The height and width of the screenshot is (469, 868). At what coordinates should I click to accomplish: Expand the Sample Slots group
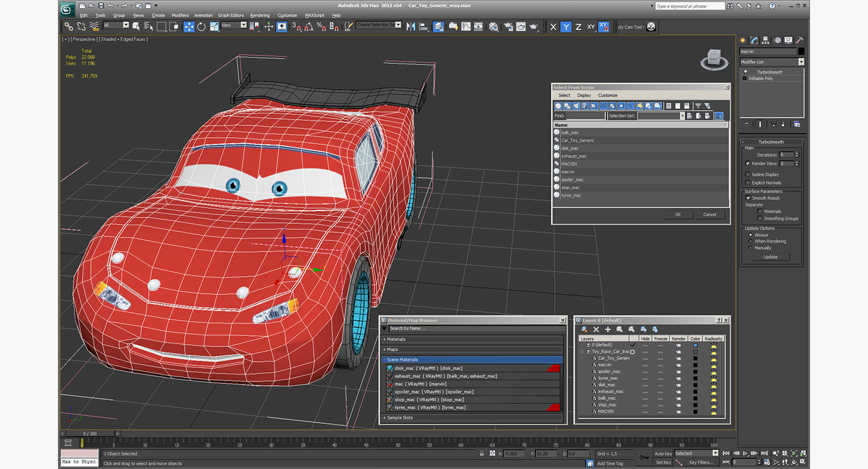click(472, 417)
